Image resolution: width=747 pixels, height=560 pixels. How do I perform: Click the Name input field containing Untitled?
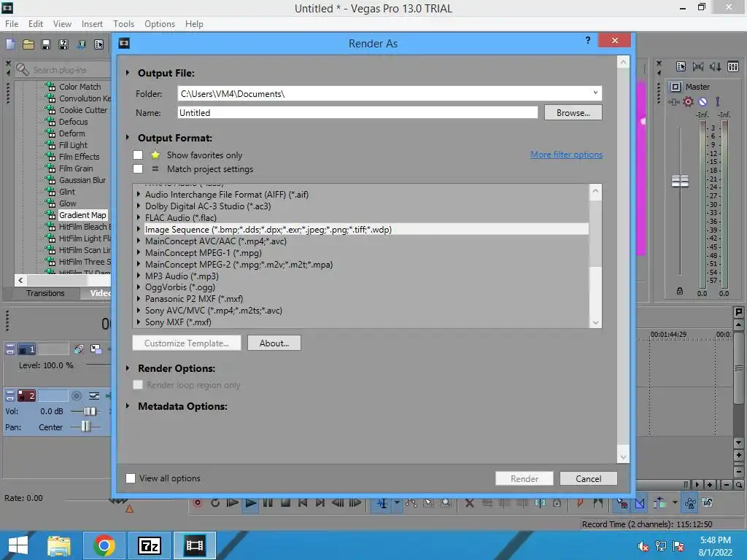click(357, 113)
